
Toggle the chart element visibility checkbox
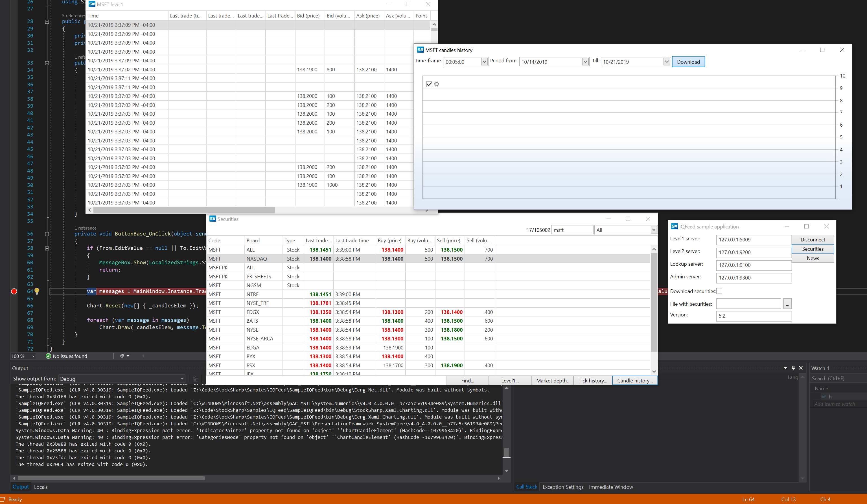429,84
